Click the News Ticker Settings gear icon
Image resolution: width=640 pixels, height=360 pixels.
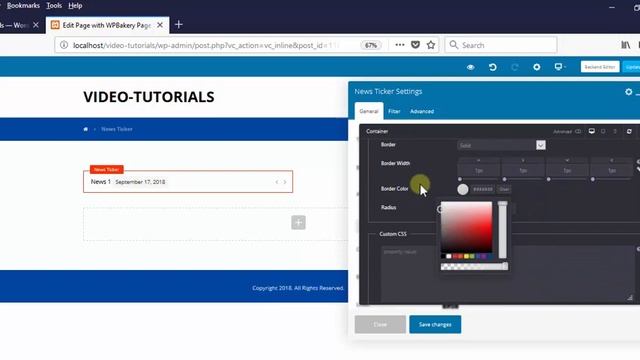click(x=629, y=92)
